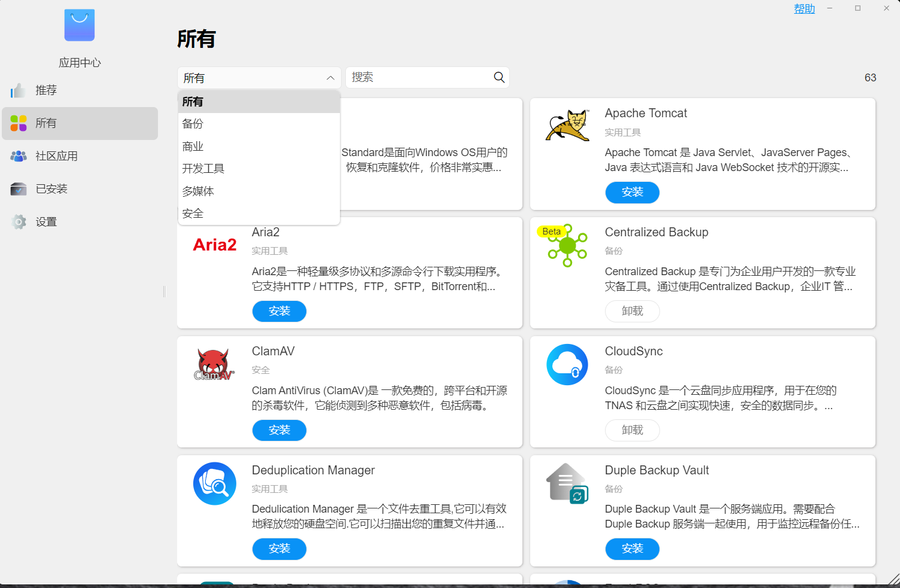The image size is (900, 588).
Task: Open 设置 in the sidebar
Action: pos(46,222)
